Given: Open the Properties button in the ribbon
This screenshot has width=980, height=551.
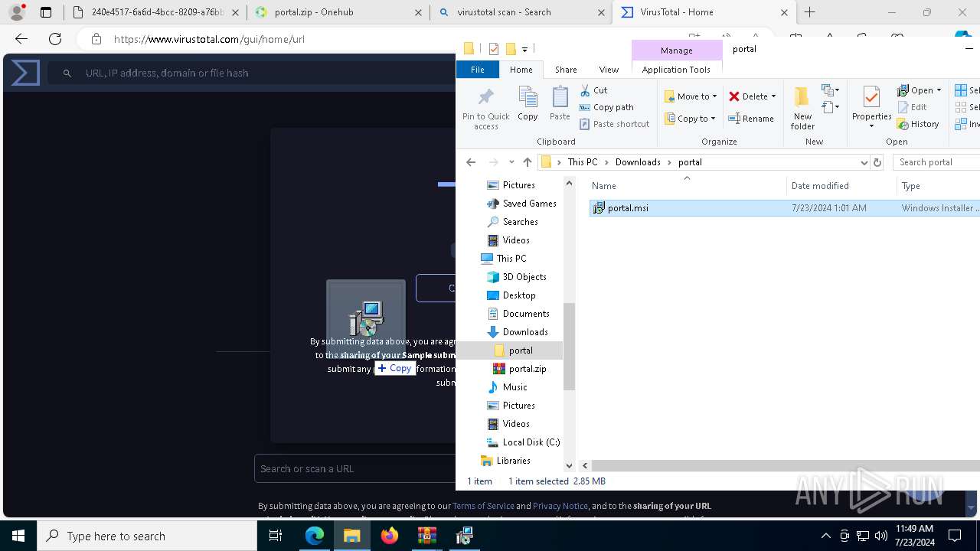Looking at the screenshot, I should point(871,108).
